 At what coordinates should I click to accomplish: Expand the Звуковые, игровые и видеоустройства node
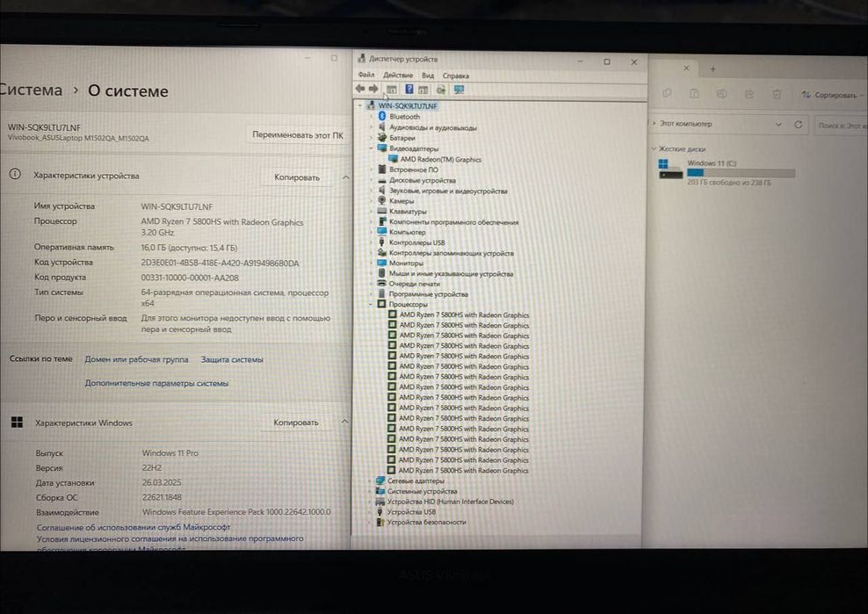[372, 191]
